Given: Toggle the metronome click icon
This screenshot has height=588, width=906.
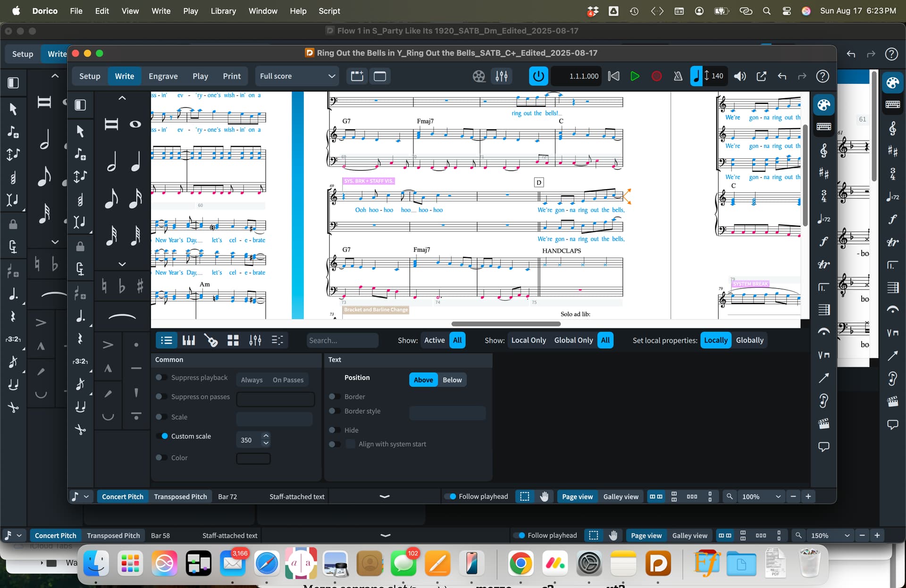Looking at the screenshot, I should pyautogui.click(x=678, y=76).
